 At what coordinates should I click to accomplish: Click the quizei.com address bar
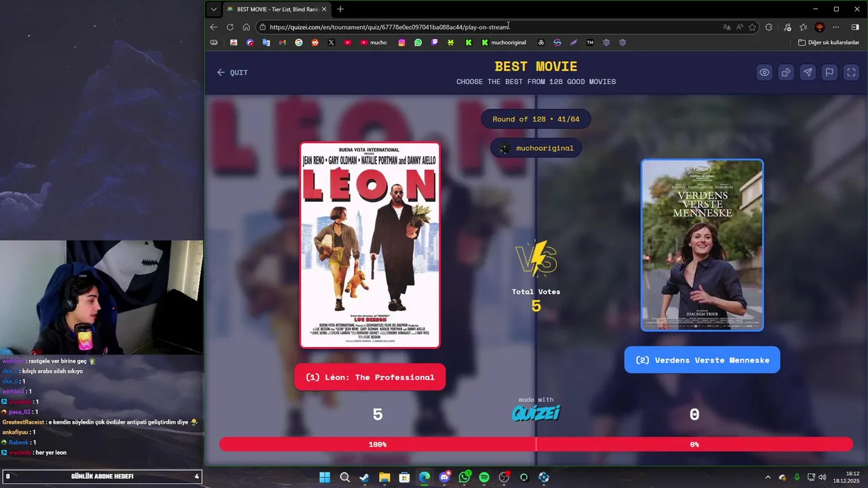[488, 27]
